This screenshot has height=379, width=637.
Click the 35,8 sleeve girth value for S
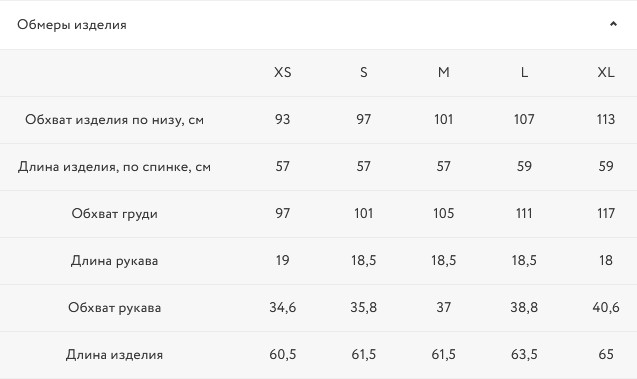[x=363, y=308]
